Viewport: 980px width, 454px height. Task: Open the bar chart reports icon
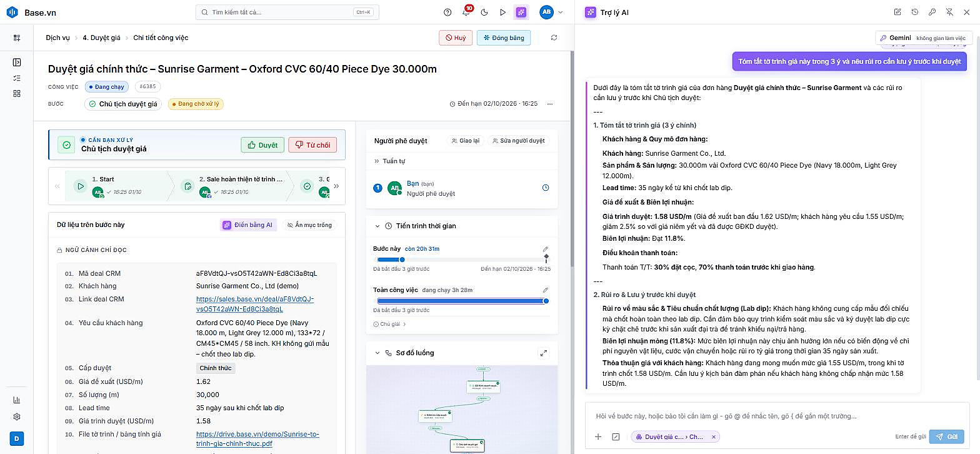(x=17, y=400)
